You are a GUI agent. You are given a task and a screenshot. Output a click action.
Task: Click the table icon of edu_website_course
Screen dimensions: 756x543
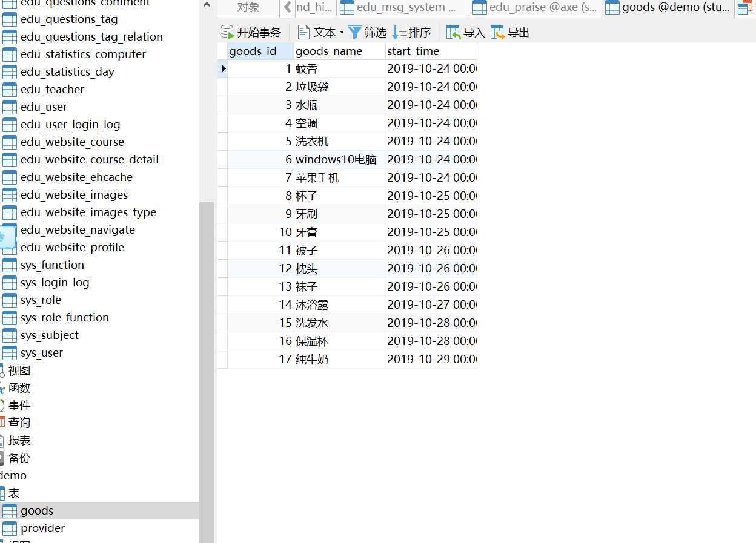click(x=10, y=142)
